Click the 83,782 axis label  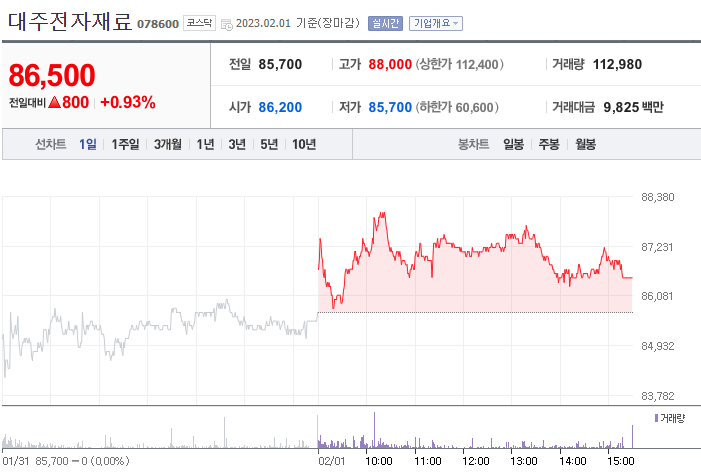[x=658, y=396]
